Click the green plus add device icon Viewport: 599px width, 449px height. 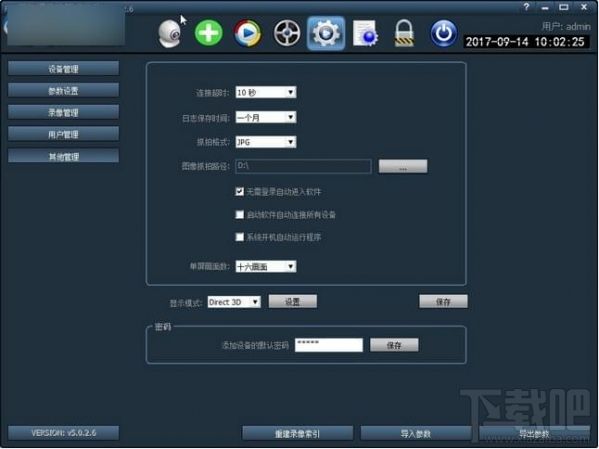tap(209, 33)
